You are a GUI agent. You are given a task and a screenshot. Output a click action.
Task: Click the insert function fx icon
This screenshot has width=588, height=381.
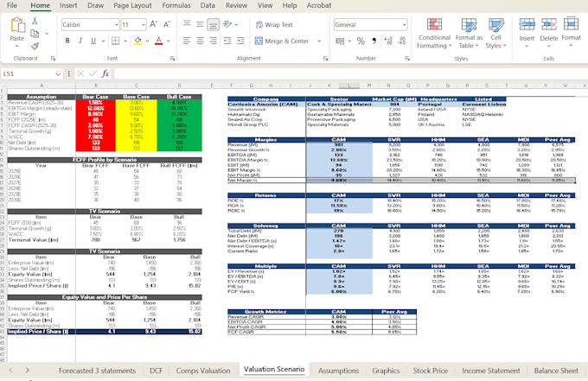105,73
